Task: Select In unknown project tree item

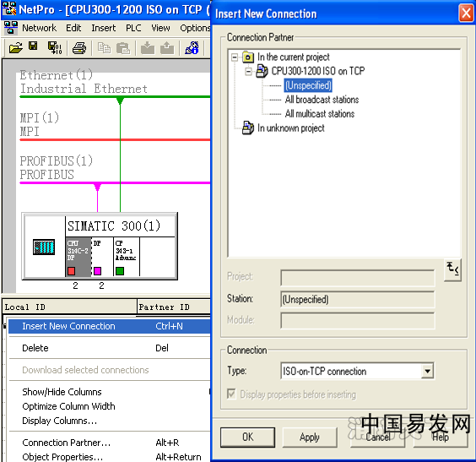Action: pos(291,128)
